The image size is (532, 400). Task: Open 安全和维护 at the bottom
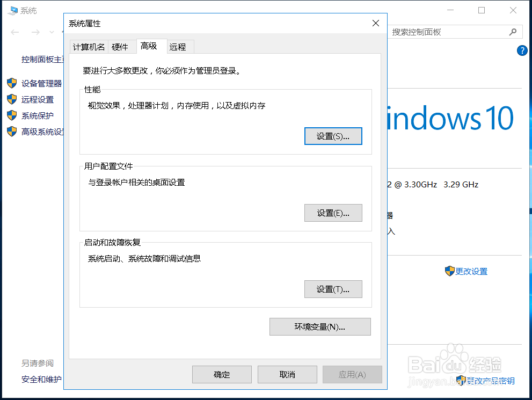click(42, 379)
